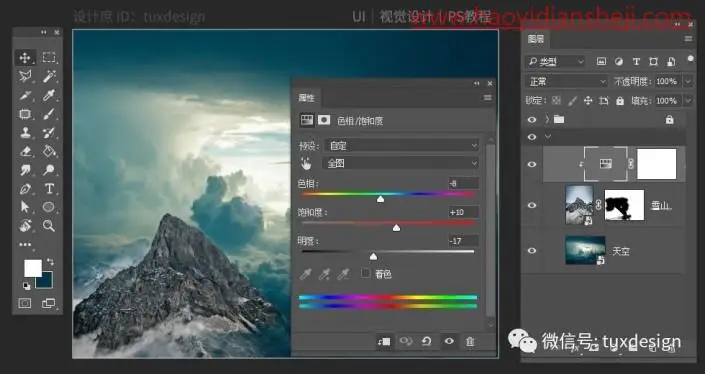This screenshot has width=705, height=374.
Task: Enable the 着色 (Colorize) checkbox
Action: 366,273
